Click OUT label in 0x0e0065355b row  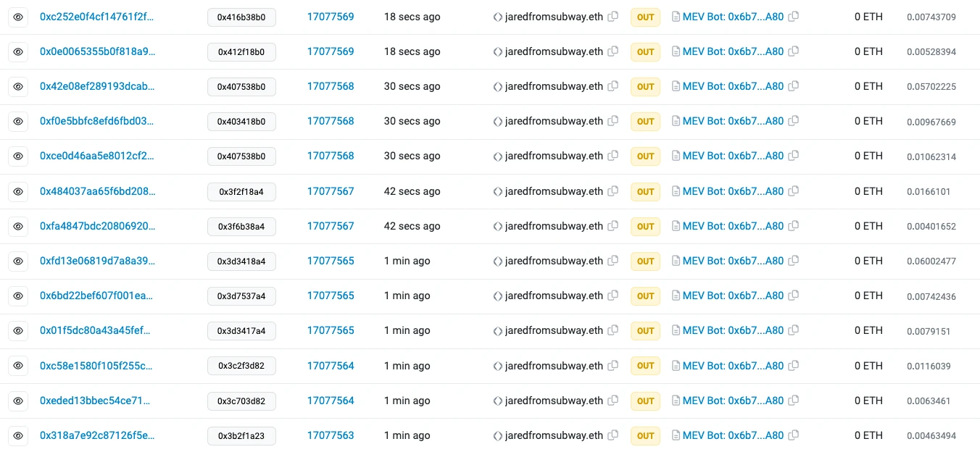pos(645,52)
